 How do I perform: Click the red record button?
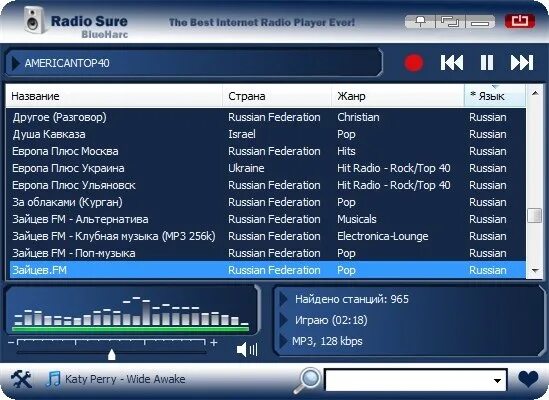pyautogui.click(x=414, y=63)
